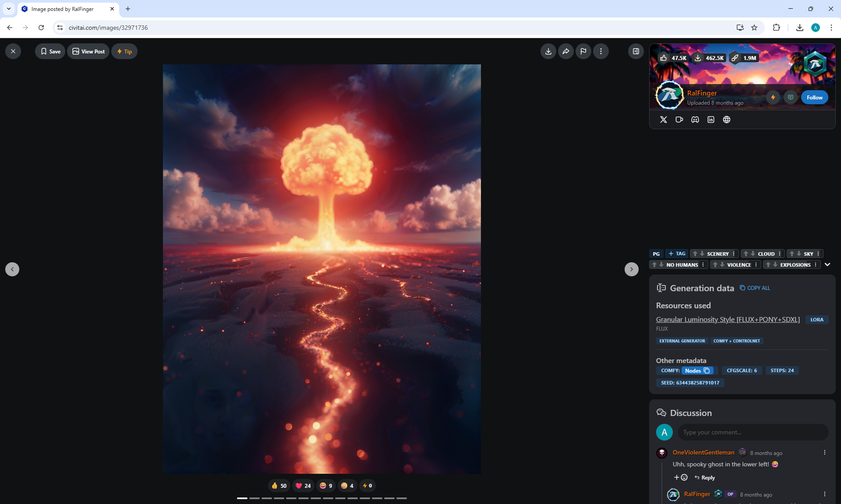The height and width of the screenshot is (504, 841).
Task: Click the comment input field
Action: (x=753, y=432)
